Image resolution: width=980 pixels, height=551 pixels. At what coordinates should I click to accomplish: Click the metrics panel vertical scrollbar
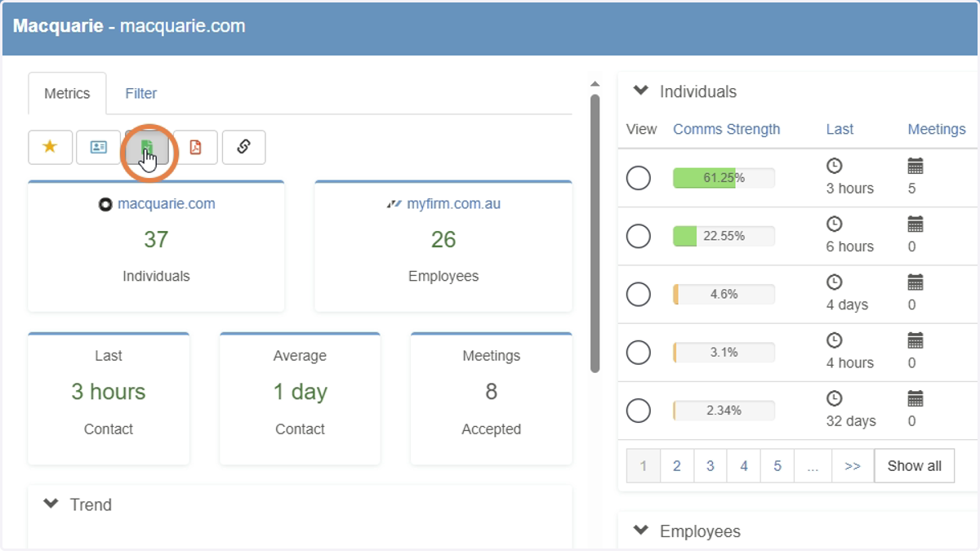tap(595, 233)
